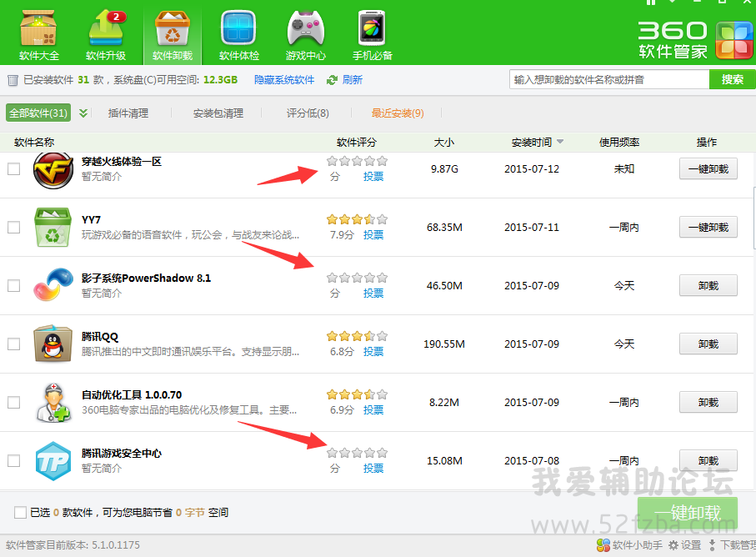Click the trash can installed-software icon

13,80
